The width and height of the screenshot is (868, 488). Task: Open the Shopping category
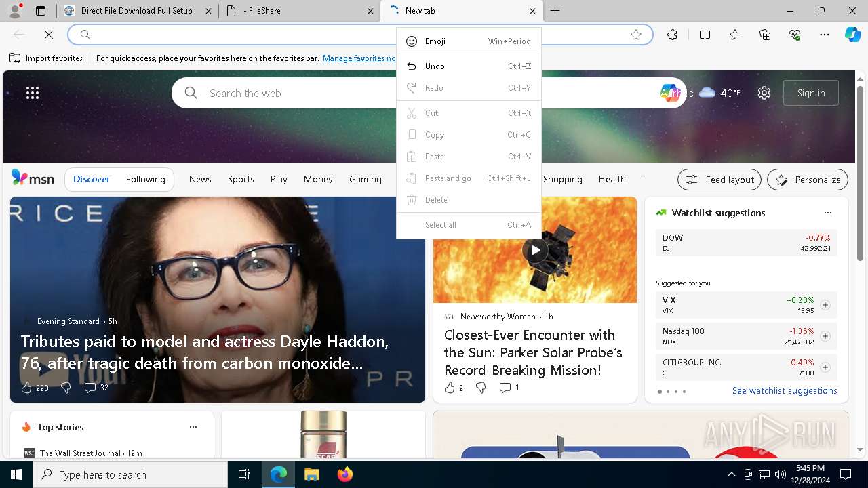tap(562, 179)
